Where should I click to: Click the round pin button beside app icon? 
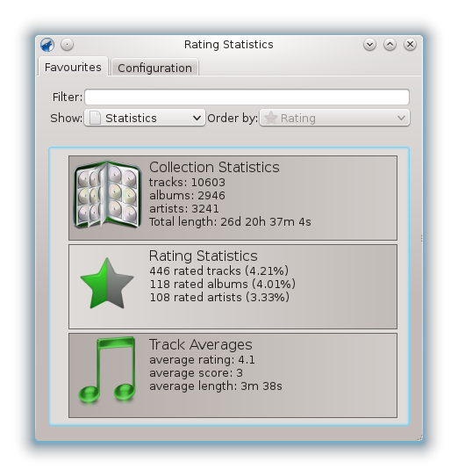pyautogui.click(x=67, y=45)
